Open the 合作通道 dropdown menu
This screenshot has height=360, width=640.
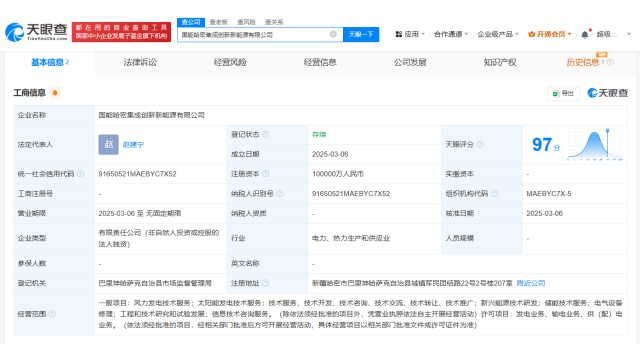(451, 34)
